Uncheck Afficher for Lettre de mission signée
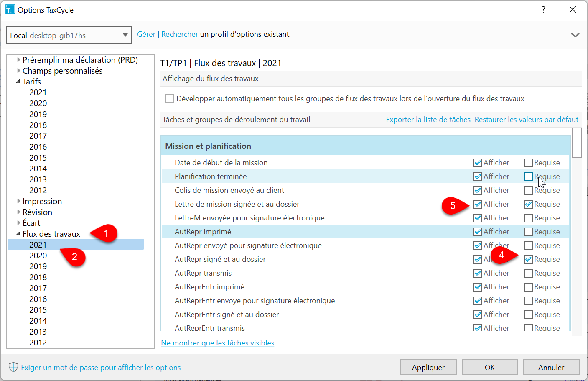Viewport: 588px width, 381px height. tap(478, 204)
